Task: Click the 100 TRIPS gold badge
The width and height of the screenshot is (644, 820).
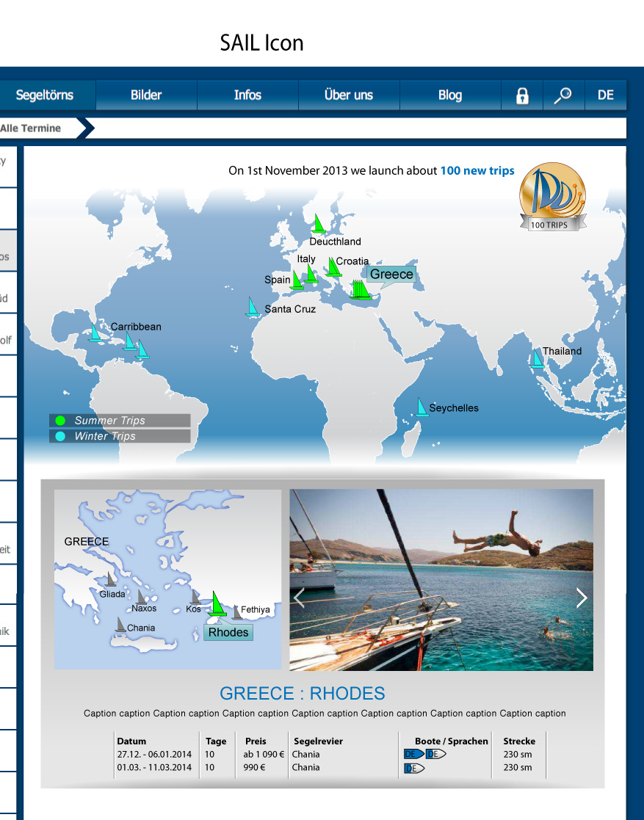Action: pos(552,197)
